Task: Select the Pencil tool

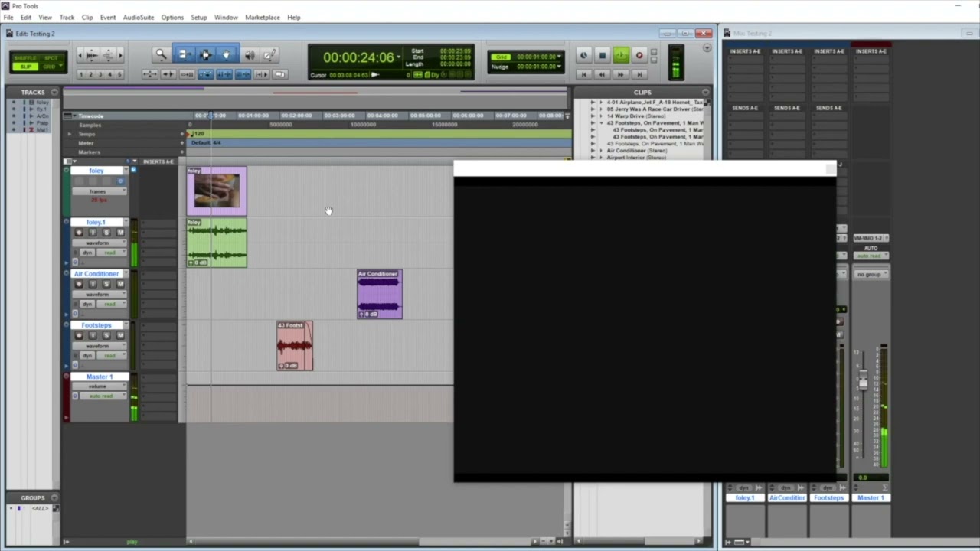Action: 269,55
